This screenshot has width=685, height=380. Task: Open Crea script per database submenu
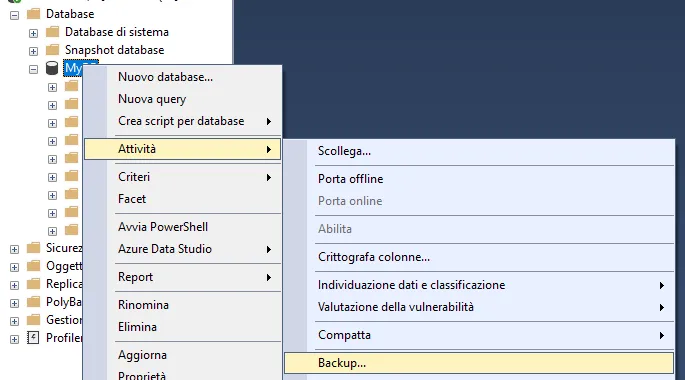pyautogui.click(x=183, y=121)
